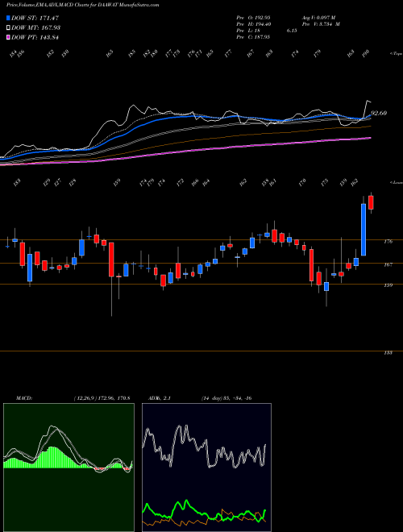Click the 'Pre H: 194.40' value

coord(253,24)
